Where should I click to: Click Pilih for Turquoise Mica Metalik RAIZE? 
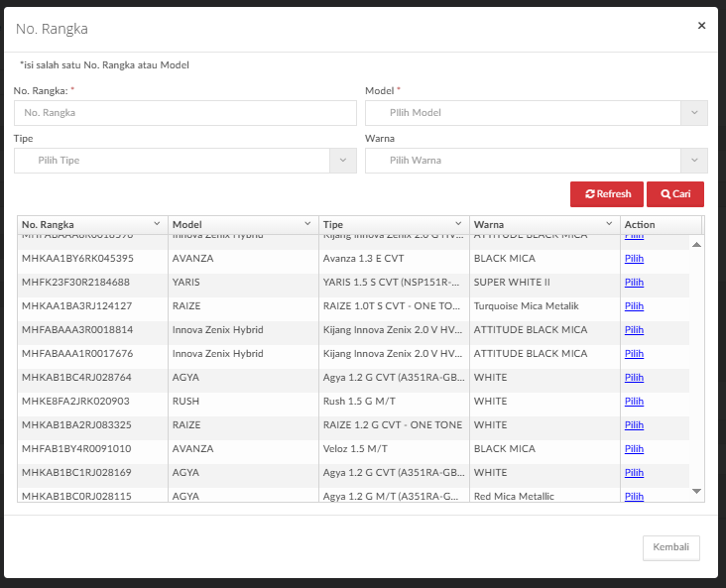(x=634, y=306)
